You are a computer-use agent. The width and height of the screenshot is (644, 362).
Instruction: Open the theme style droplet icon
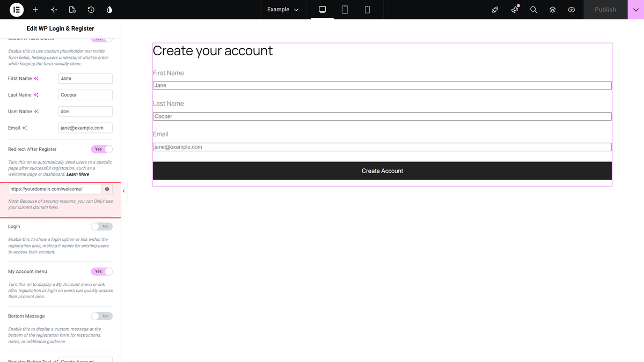(109, 10)
